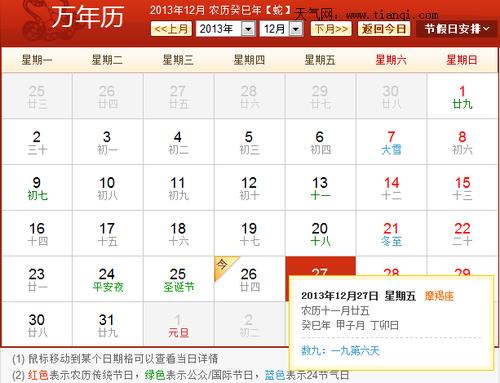Go to next month with 下月>> button
This screenshot has width=500, height=383.
[x=331, y=29]
